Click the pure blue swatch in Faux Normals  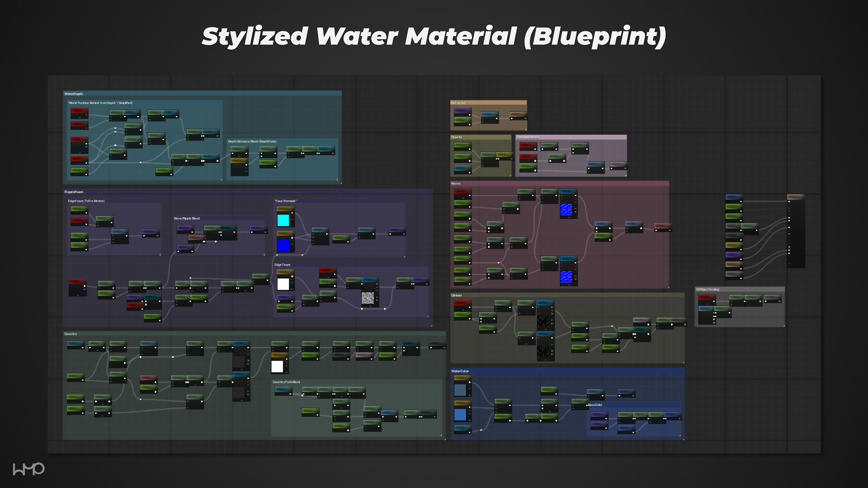click(283, 246)
